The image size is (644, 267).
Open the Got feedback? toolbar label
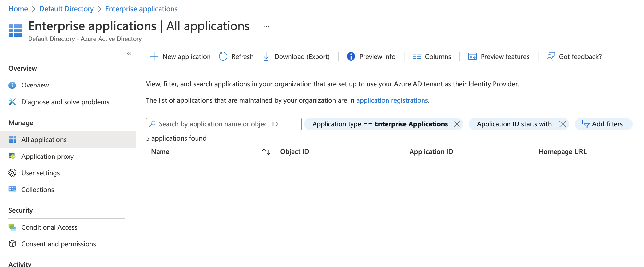point(580,57)
